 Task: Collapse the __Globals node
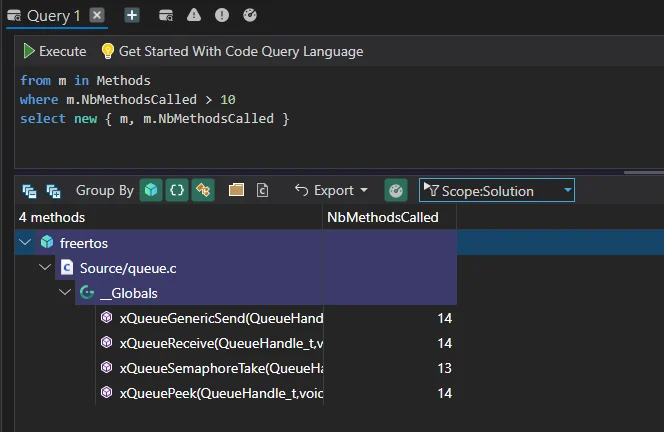[65, 292]
